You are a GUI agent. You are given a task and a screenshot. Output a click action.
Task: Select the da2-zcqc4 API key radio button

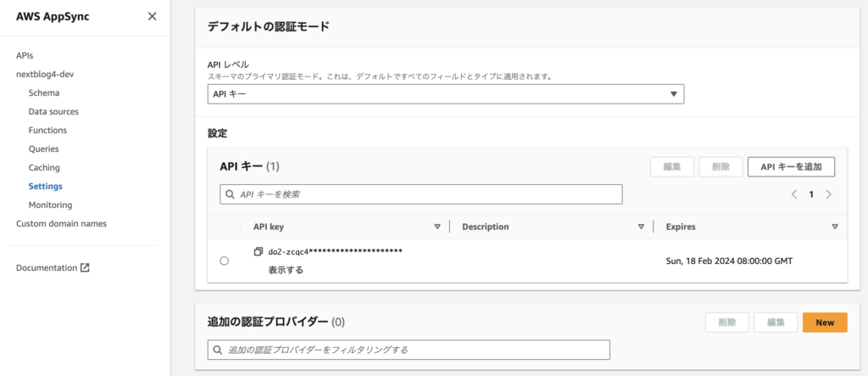[224, 261]
